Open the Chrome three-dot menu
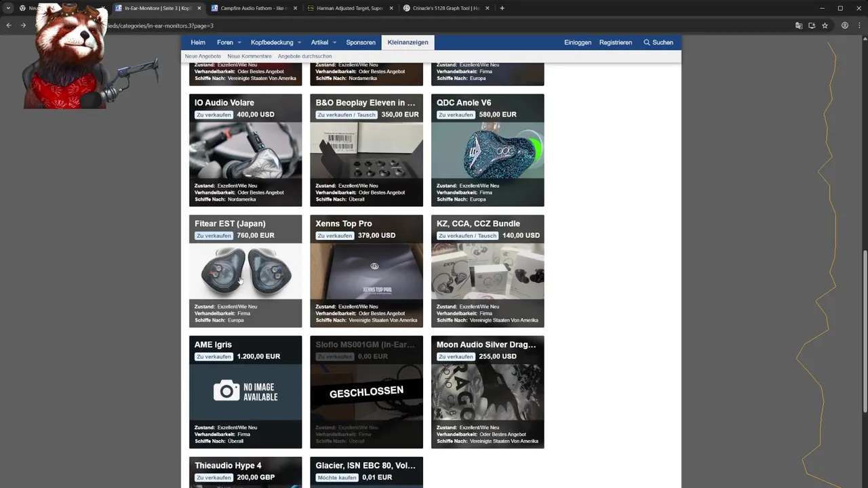868x488 pixels. tap(859, 25)
